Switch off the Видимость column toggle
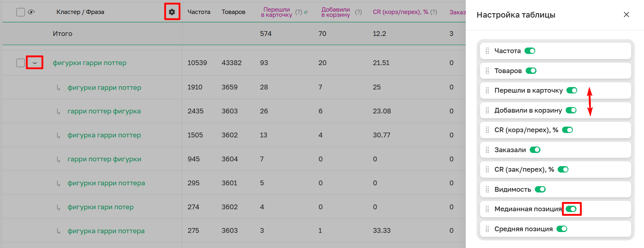This screenshot has width=644, height=248. (540, 189)
